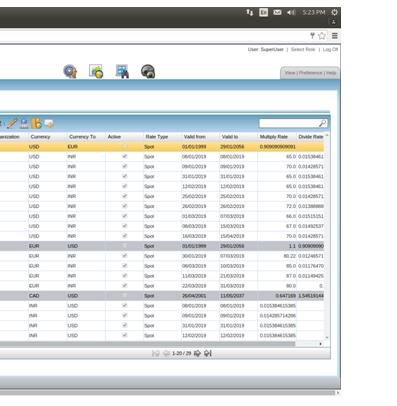Click the grid vertical scrollbar down arrow

327,338
